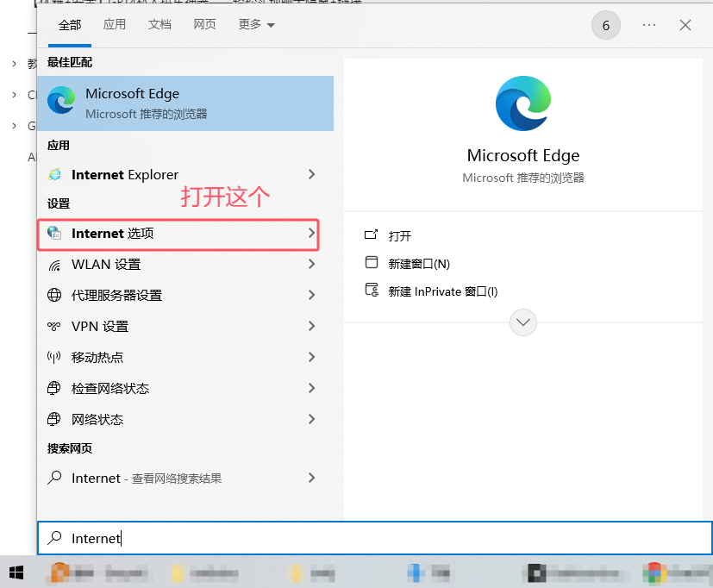Open the 更多 dropdown menu

click(256, 24)
